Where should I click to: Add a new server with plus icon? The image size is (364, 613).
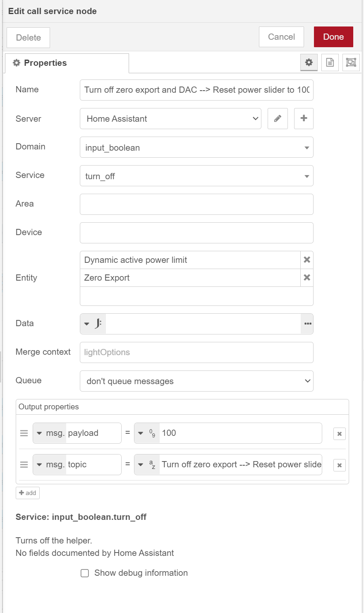(x=304, y=119)
